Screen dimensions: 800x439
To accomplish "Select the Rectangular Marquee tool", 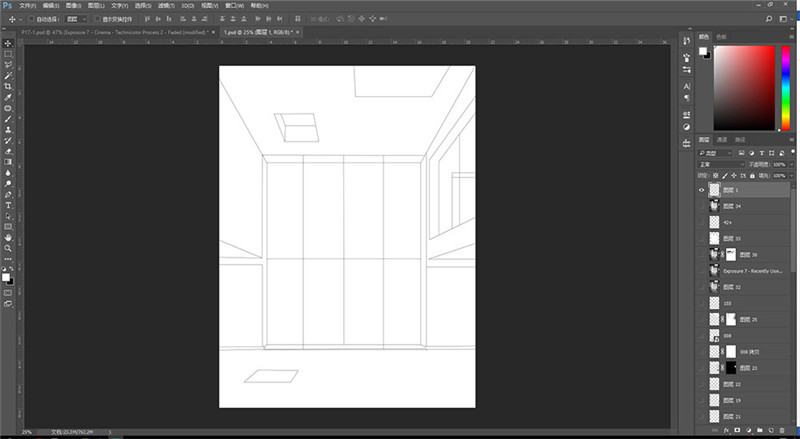I will tap(8, 54).
